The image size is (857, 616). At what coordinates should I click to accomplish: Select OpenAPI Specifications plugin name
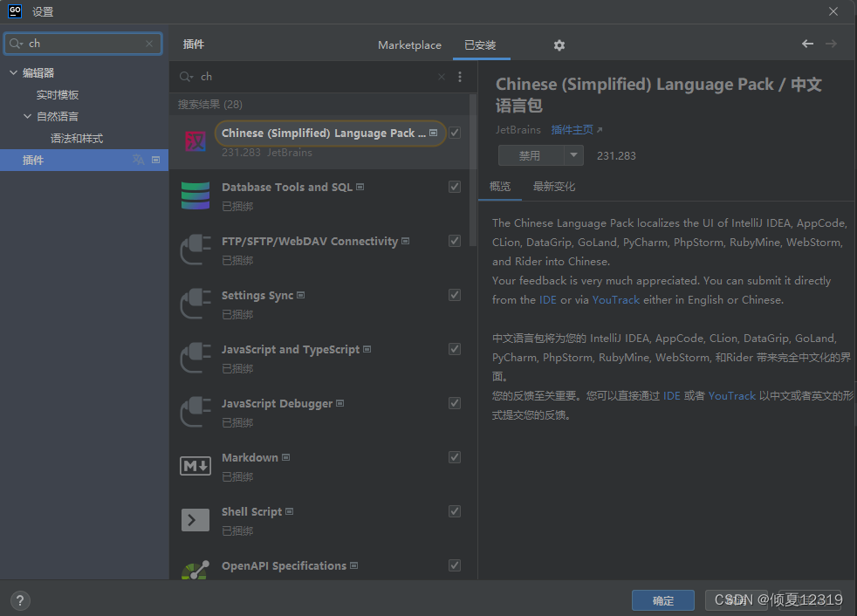(x=285, y=565)
